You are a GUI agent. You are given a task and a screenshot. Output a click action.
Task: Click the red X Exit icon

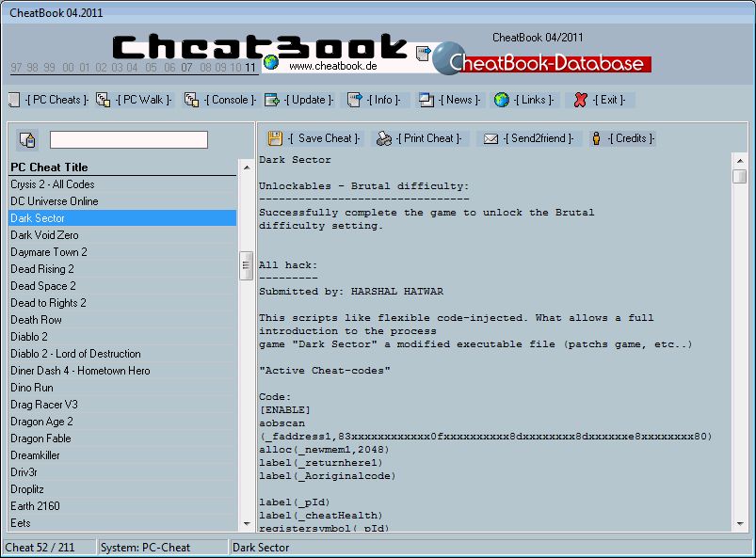581,100
